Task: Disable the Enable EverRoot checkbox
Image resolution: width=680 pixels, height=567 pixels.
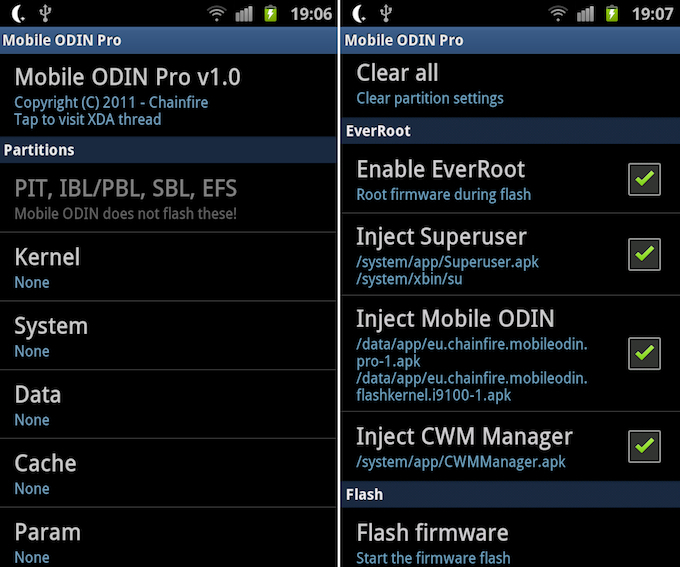Action: pos(644,179)
